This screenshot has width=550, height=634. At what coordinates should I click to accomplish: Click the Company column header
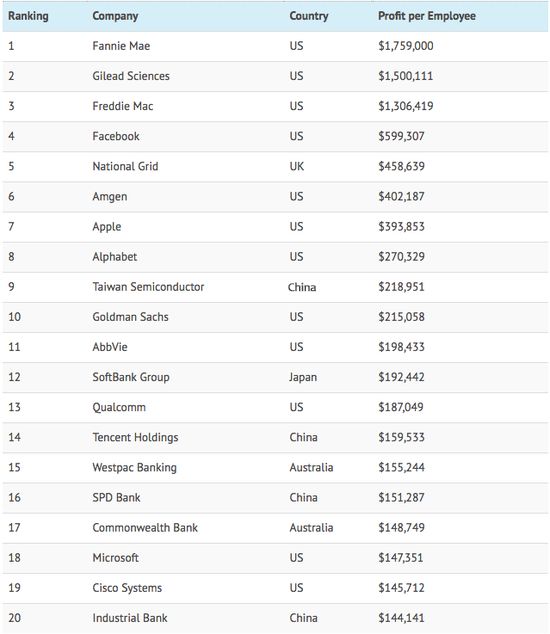coord(115,16)
